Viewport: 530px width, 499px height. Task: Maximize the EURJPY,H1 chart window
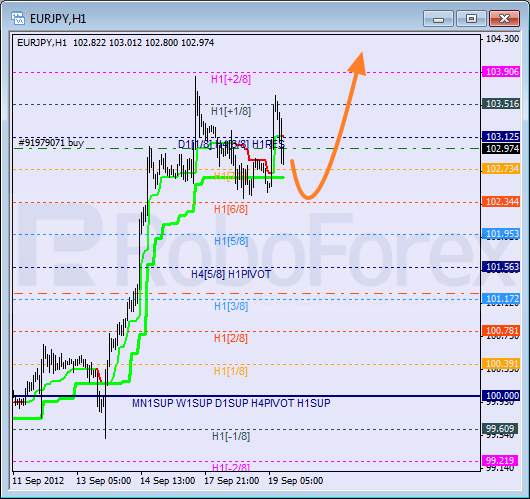[471, 19]
